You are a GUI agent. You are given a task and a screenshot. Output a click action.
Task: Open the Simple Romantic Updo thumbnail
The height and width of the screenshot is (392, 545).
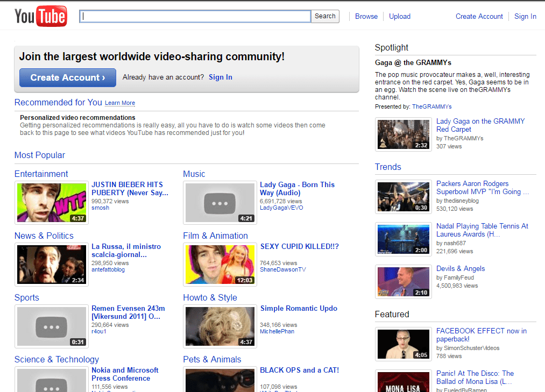[x=220, y=326]
